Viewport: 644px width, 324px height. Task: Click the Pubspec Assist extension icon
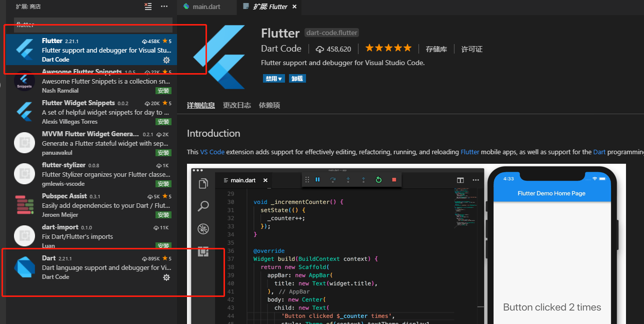24,205
